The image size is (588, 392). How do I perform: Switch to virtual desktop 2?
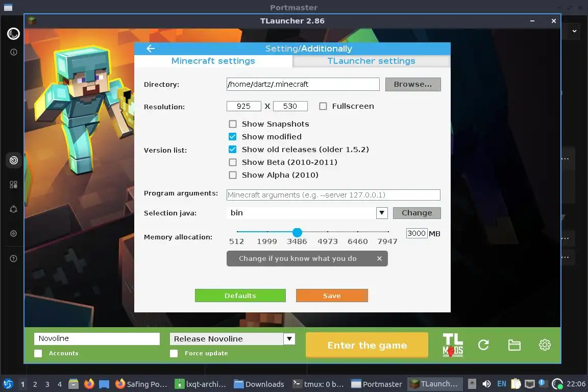(x=35, y=384)
